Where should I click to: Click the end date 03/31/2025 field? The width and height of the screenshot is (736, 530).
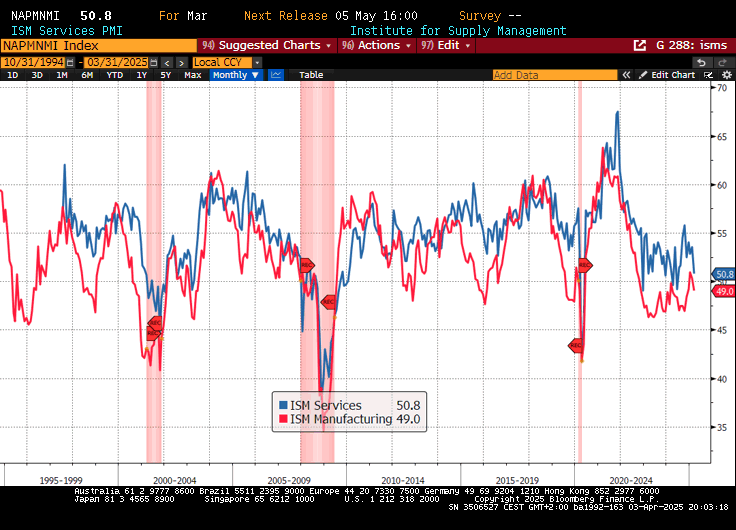[117, 62]
